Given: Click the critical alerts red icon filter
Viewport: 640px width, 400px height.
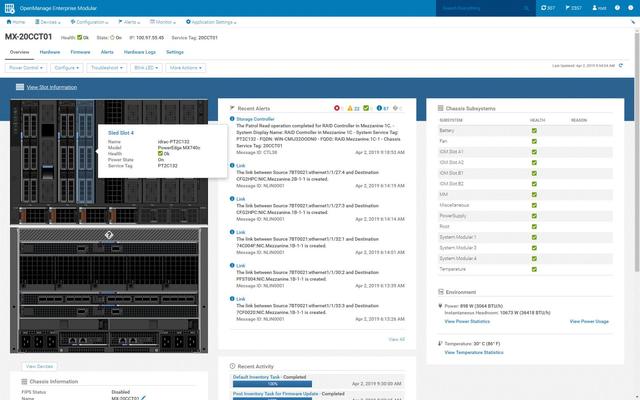Looking at the screenshot, I should [x=336, y=107].
